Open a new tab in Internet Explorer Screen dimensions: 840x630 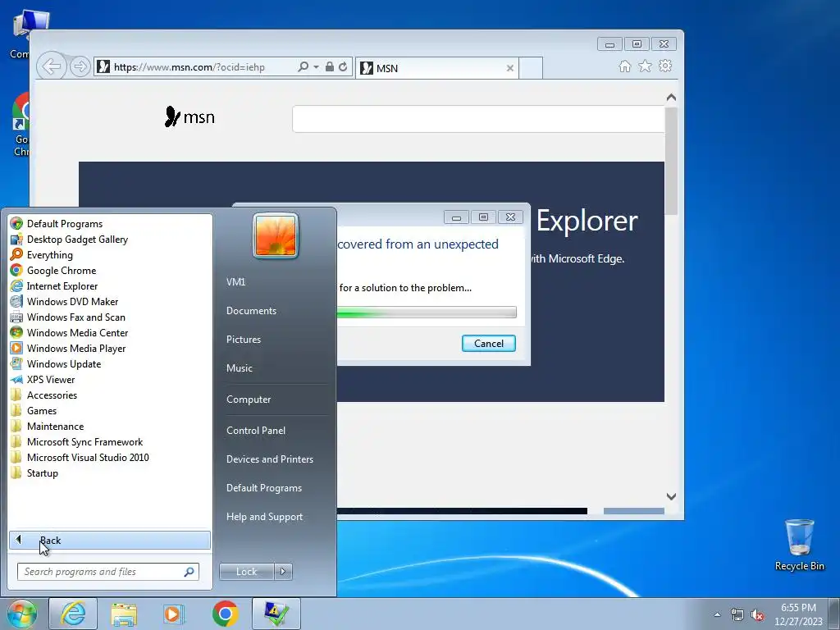pos(531,68)
